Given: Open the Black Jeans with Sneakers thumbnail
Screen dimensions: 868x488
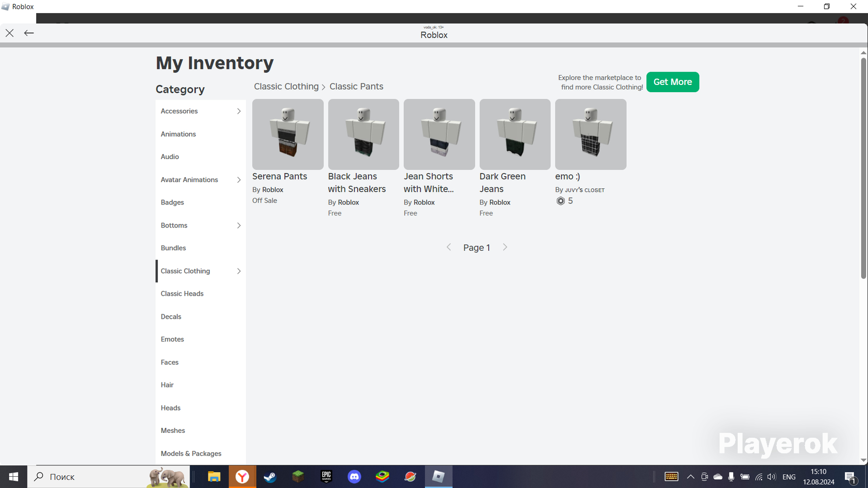Looking at the screenshot, I should tap(364, 134).
